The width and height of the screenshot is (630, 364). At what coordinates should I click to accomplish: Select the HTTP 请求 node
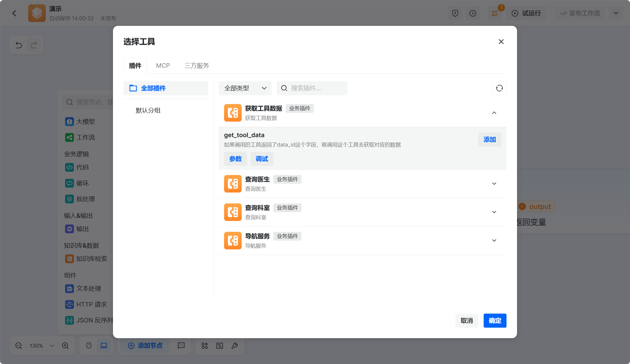coord(86,305)
